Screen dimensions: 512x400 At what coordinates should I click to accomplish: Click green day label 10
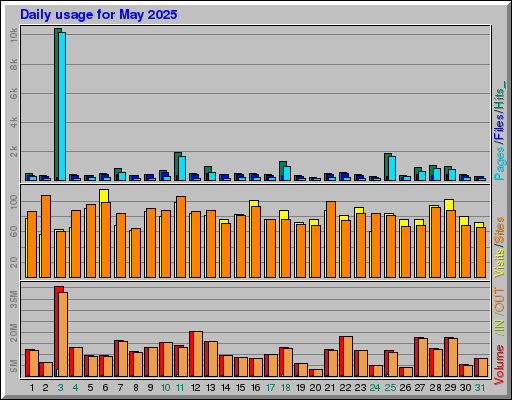pos(165,388)
